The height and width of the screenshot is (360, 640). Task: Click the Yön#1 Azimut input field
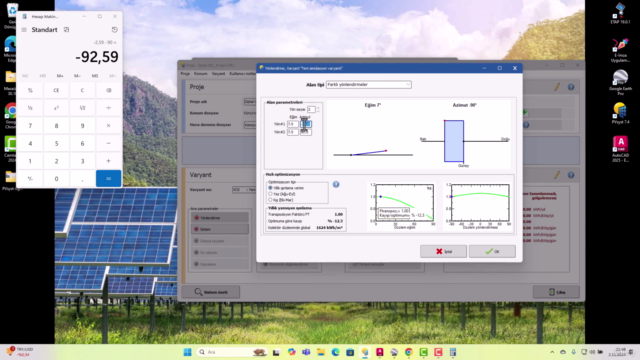(306, 124)
